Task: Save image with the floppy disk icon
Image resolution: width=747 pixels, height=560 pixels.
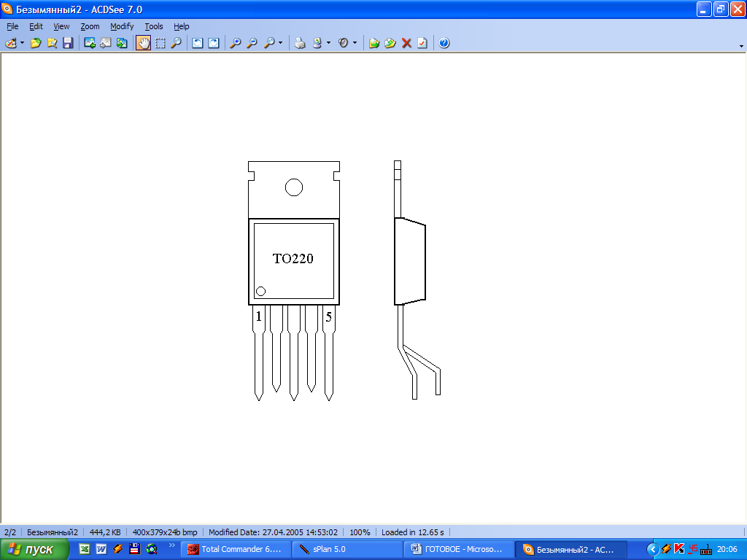Action: pos(68,43)
